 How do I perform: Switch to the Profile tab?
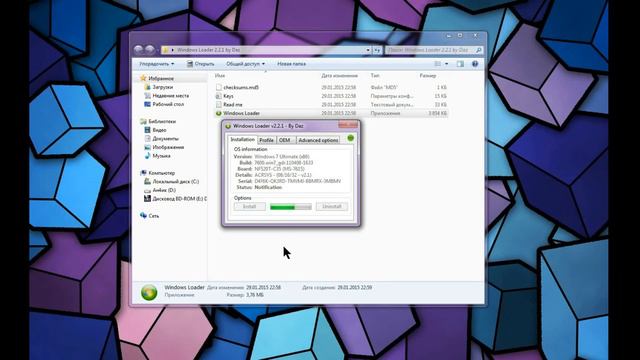click(266, 140)
